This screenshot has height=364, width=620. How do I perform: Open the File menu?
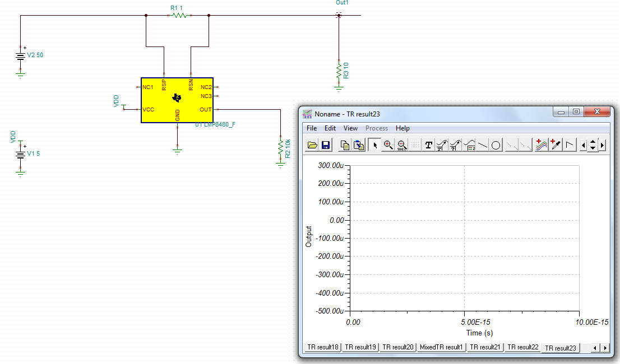pyautogui.click(x=312, y=128)
